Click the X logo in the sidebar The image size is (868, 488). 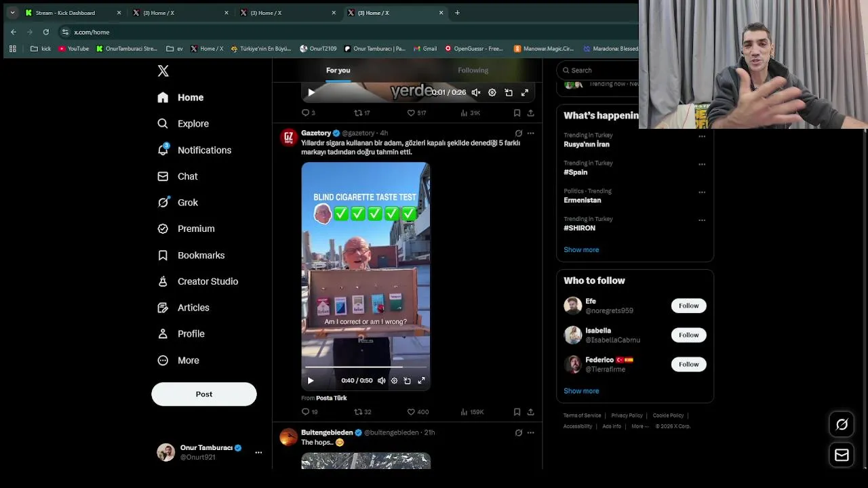163,70
